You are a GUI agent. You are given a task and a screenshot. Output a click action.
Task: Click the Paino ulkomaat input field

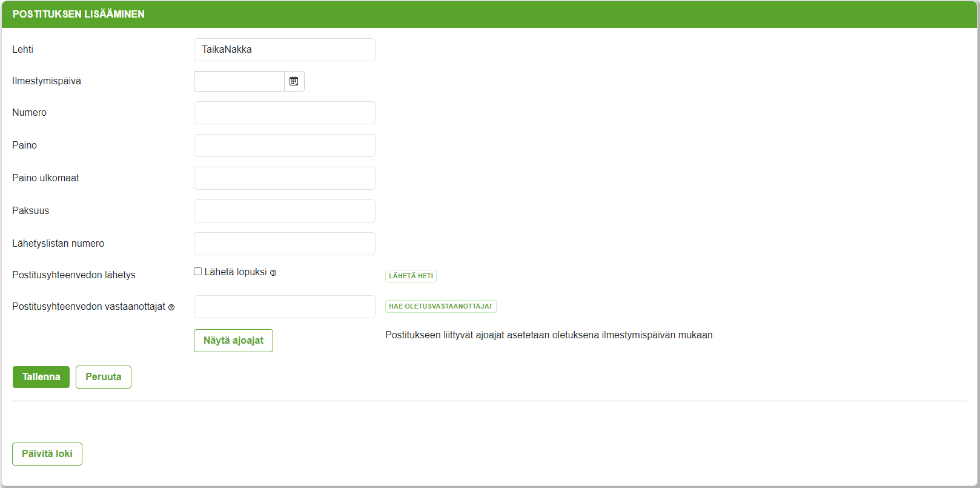tap(285, 178)
